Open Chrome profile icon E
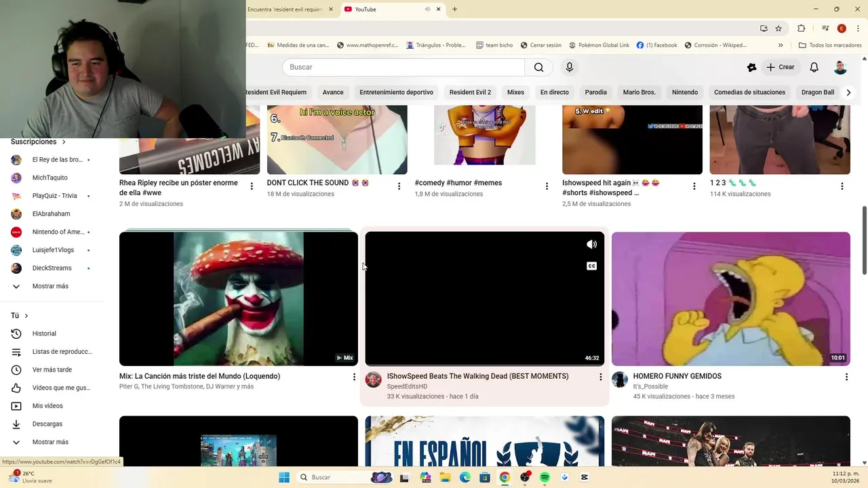Viewport: 868px width, 488px height. [x=842, y=28]
